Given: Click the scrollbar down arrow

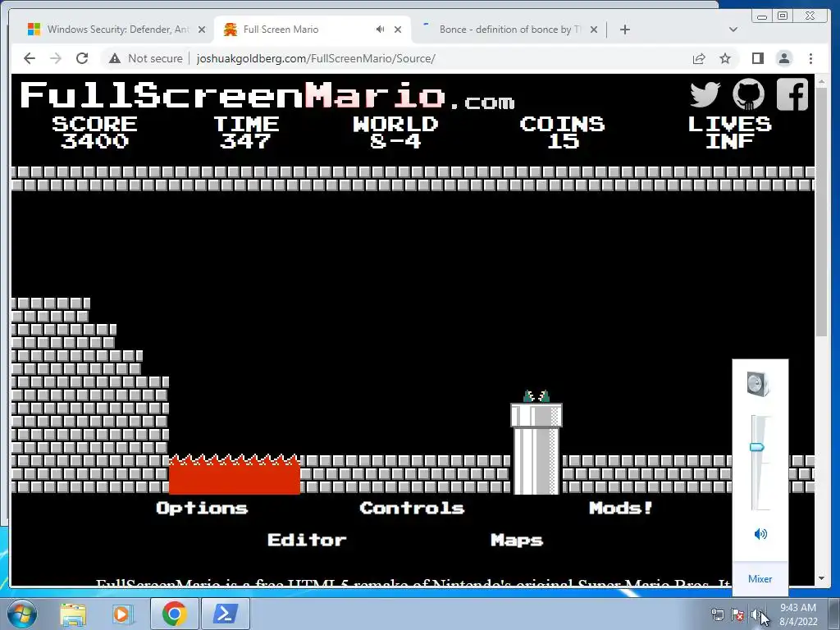Looking at the screenshot, I should click(x=821, y=578).
